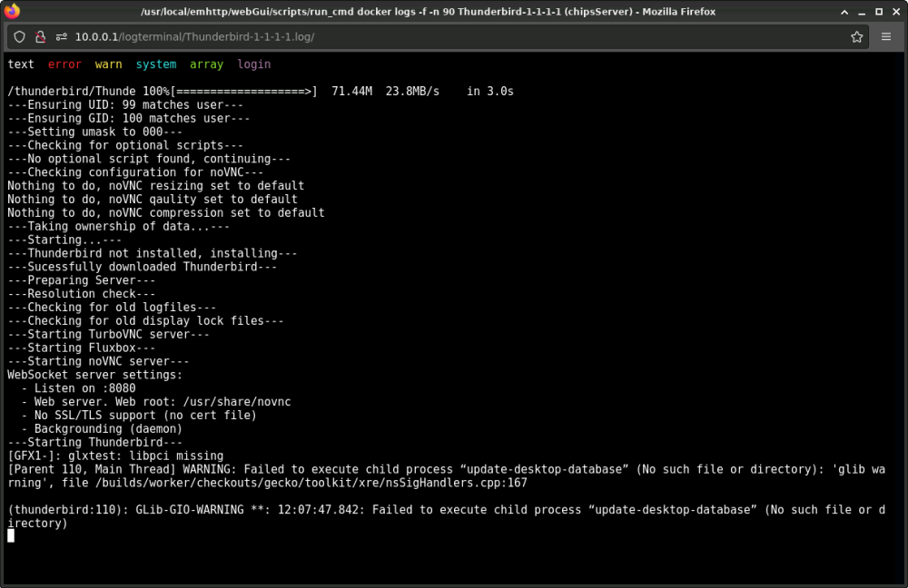The height and width of the screenshot is (588, 908).
Task: Click "noVNC compression set to default" line
Action: 165,213
